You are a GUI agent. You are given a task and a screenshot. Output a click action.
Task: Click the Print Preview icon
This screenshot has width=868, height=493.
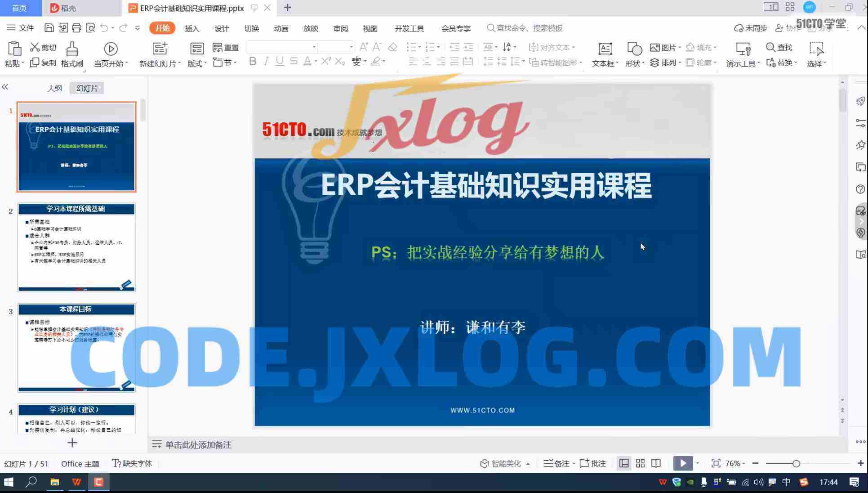[90, 28]
